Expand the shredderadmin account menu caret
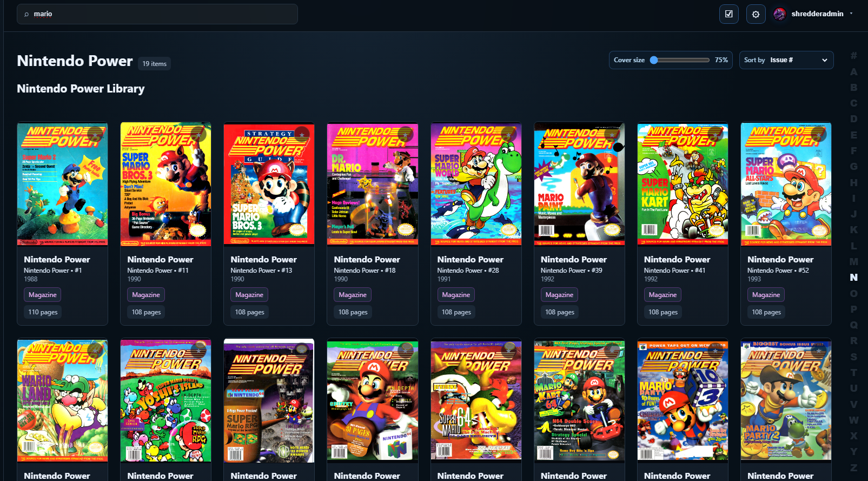The height and width of the screenshot is (481, 868). pyautogui.click(x=851, y=14)
